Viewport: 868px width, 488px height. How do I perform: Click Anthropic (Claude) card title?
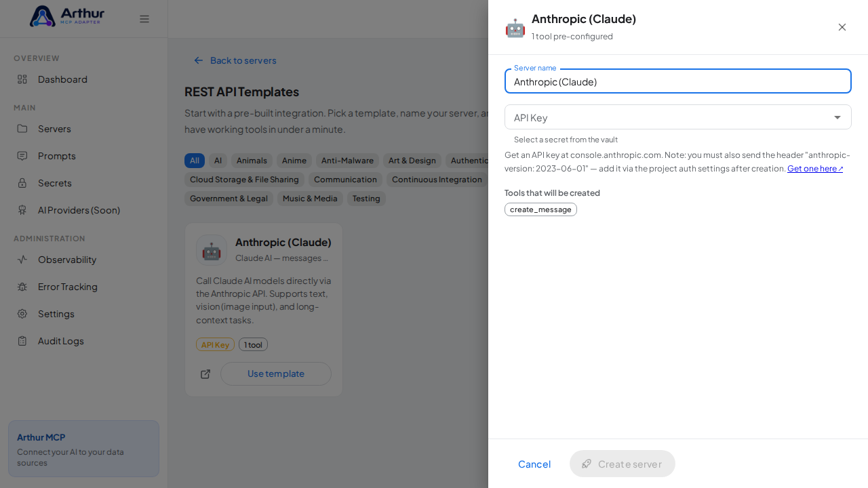click(x=283, y=242)
